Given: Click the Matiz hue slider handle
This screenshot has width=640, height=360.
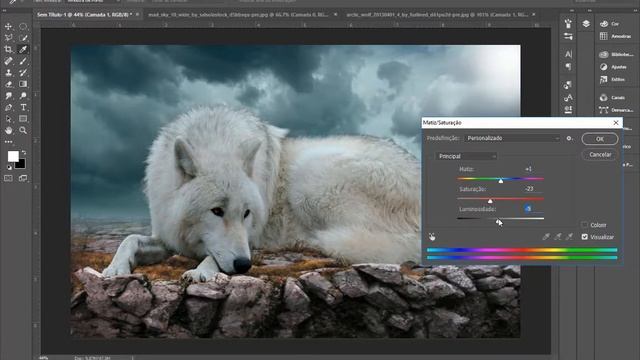Looking at the screenshot, I should pyautogui.click(x=501, y=180).
